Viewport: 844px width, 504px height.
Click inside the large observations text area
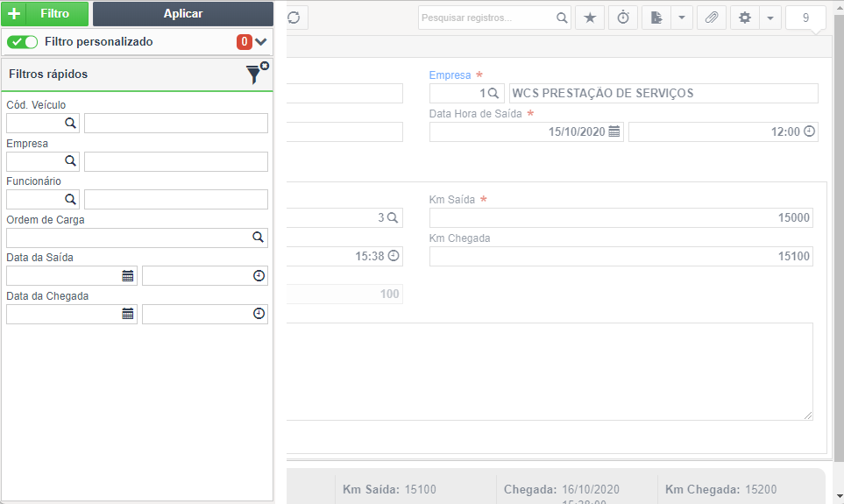(x=550, y=372)
